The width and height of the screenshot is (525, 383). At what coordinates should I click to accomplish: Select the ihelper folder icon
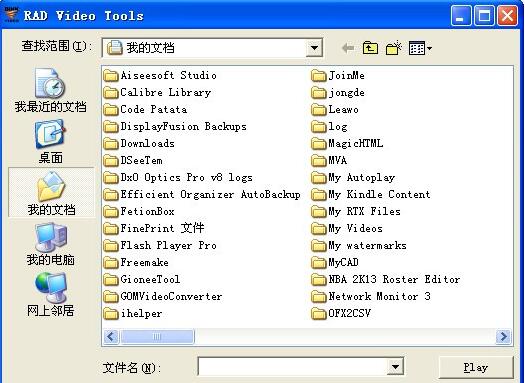click(x=111, y=314)
